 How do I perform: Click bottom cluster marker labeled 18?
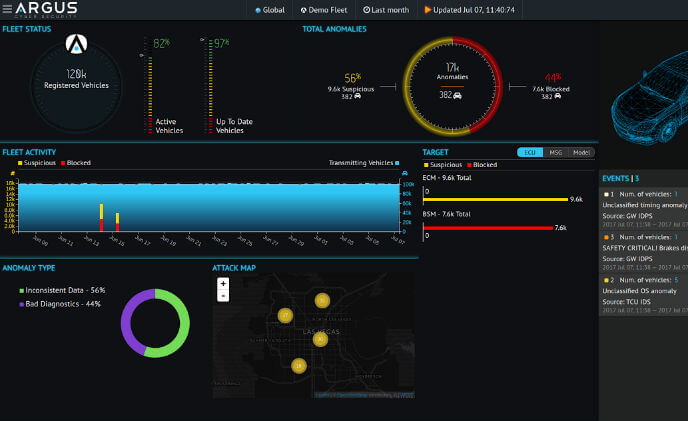pos(299,365)
